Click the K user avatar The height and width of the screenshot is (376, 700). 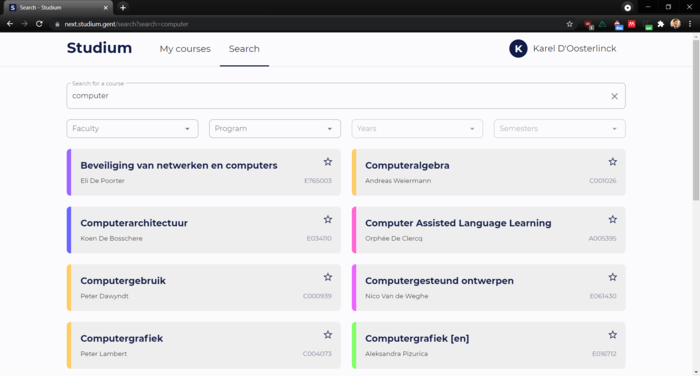[518, 49]
